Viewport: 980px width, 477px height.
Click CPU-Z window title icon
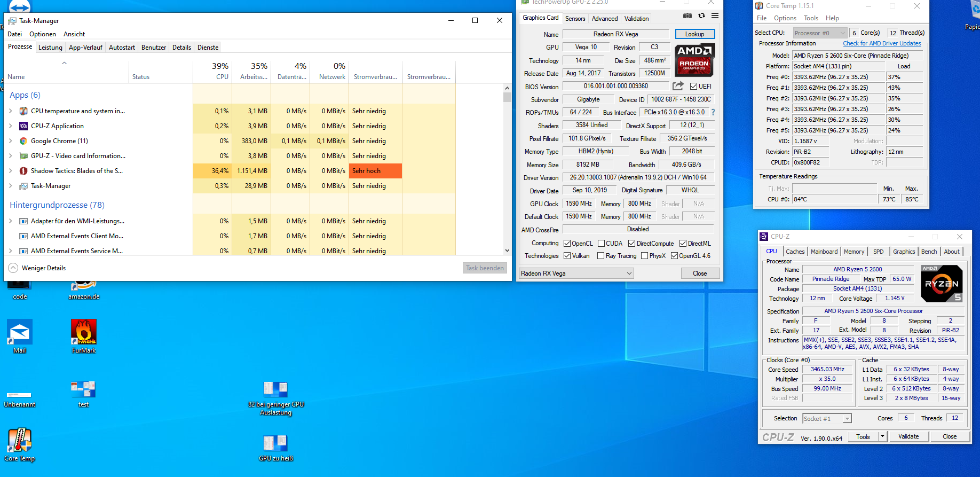pyautogui.click(x=764, y=237)
